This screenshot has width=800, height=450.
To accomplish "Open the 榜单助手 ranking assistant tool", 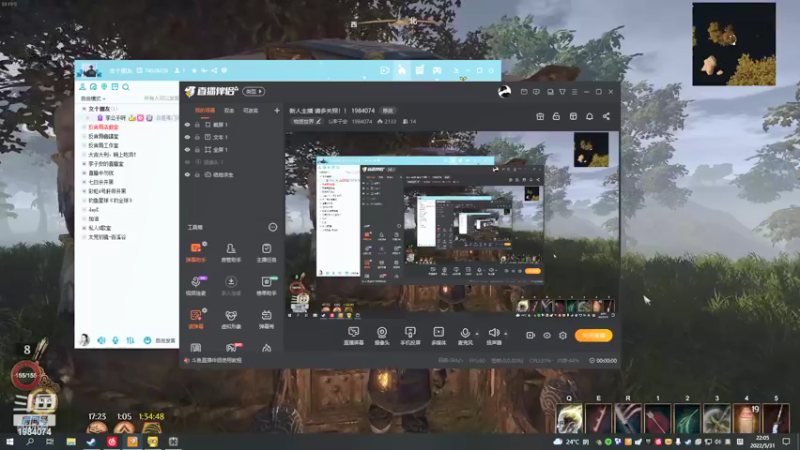I will pyautogui.click(x=266, y=286).
